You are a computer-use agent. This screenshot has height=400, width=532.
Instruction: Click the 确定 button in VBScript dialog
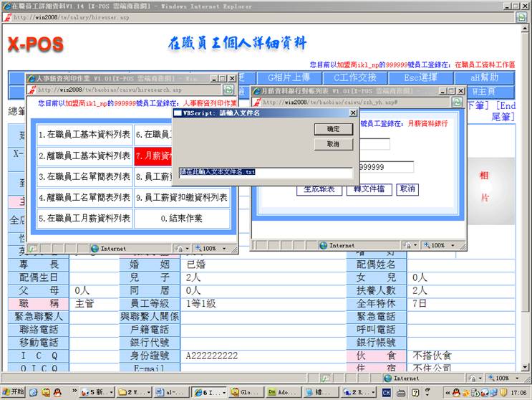pos(334,129)
